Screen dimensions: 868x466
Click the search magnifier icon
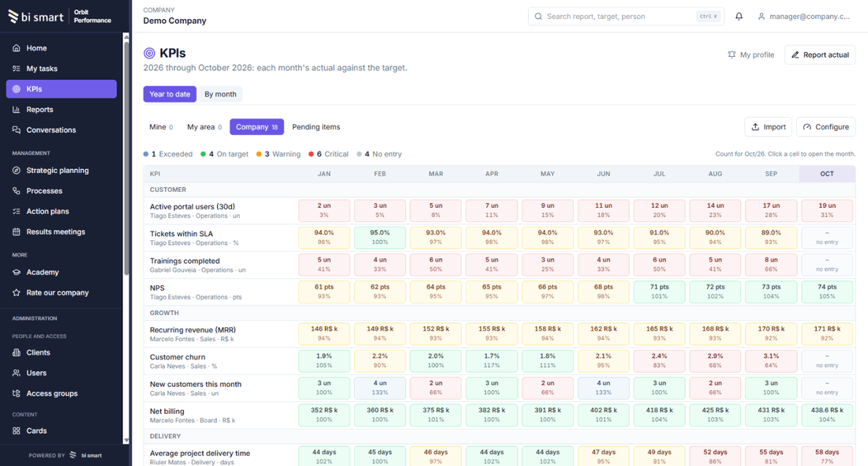pyautogui.click(x=538, y=17)
